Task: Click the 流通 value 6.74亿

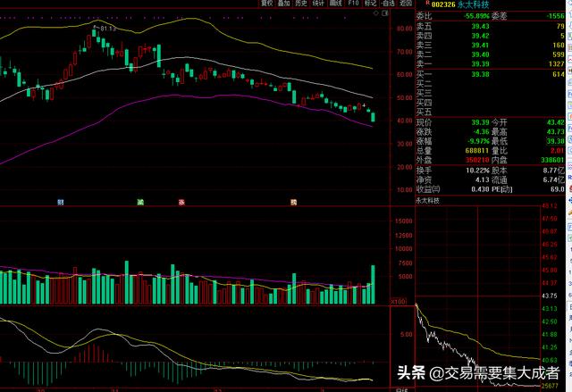Action: coord(554,180)
